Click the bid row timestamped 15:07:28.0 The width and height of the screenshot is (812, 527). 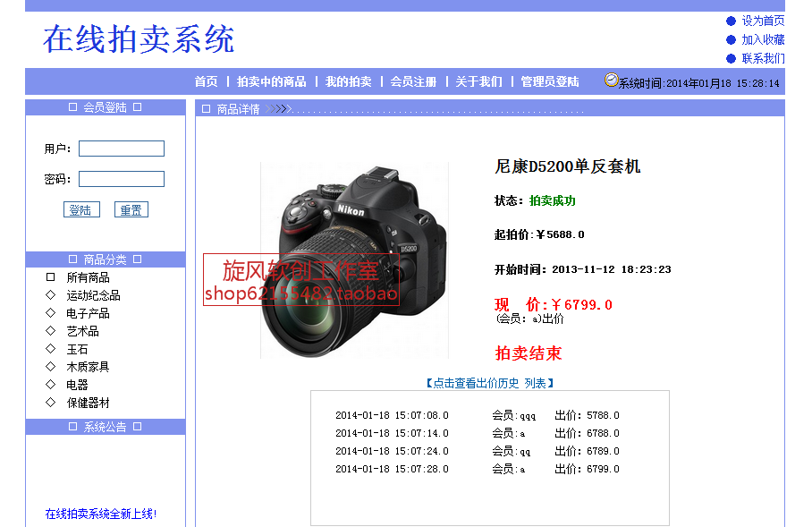pyautogui.click(x=478, y=469)
